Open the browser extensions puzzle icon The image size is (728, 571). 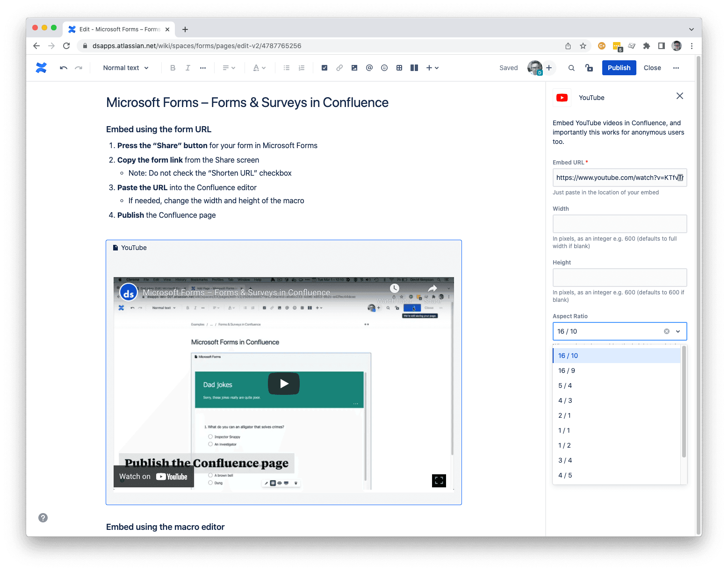tap(647, 46)
